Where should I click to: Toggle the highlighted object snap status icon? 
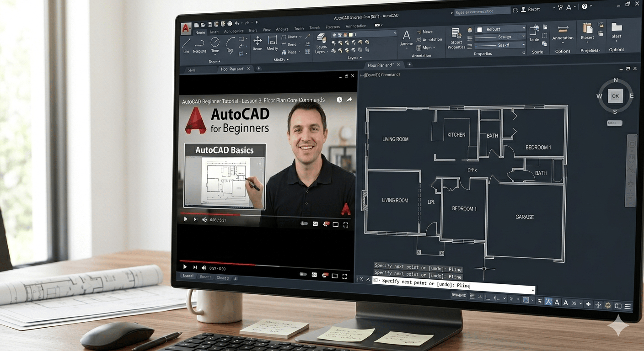549,301
